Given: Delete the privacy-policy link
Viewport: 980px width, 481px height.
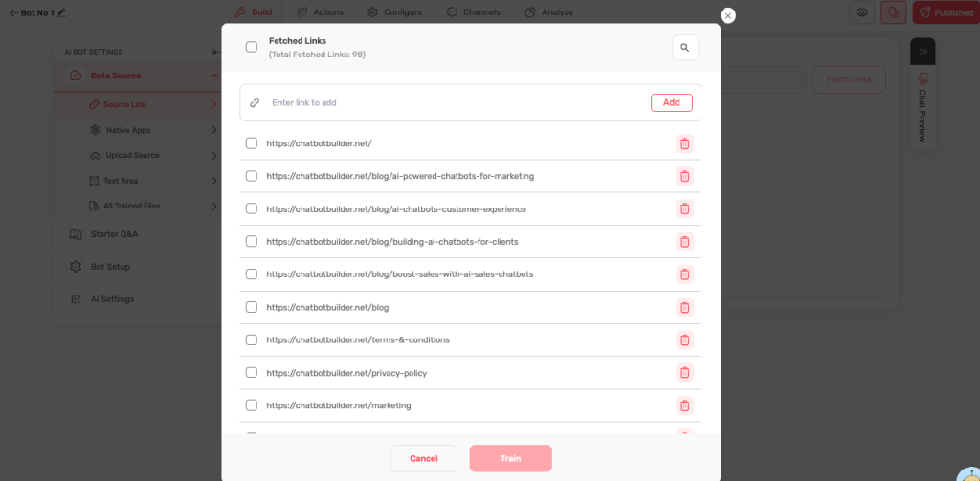Looking at the screenshot, I should (685, 373).
